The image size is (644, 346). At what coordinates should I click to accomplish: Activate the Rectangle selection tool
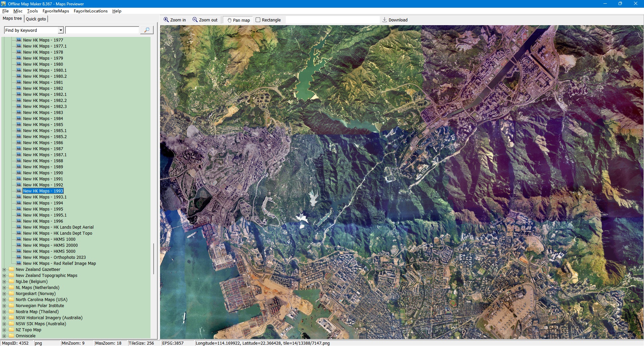pos(258,20)
